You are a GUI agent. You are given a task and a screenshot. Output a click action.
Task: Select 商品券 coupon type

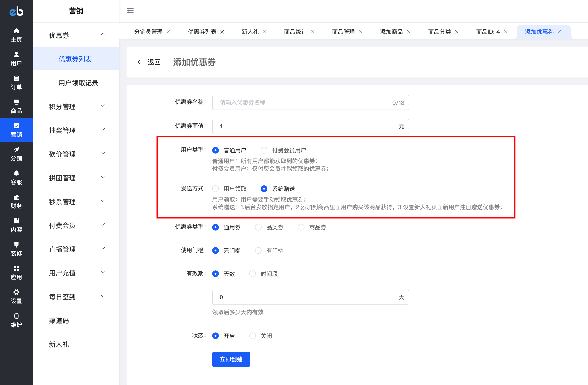[x=301, y=227]
